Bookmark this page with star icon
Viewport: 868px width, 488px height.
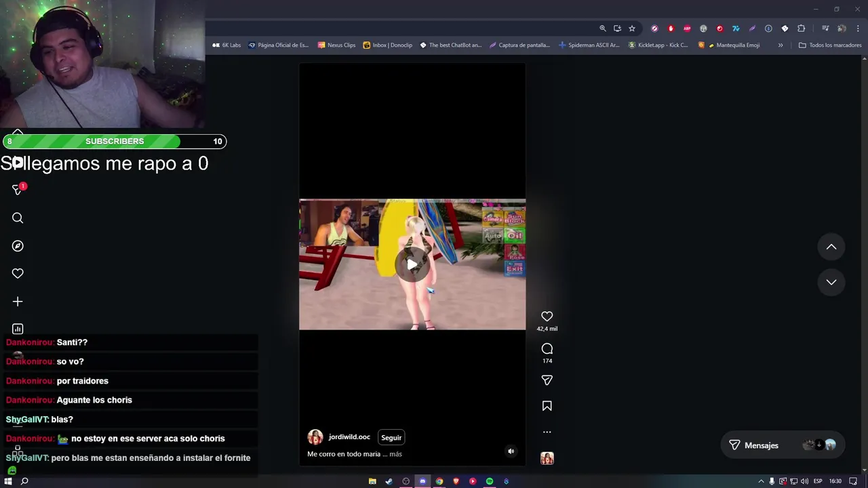(632, 28)
